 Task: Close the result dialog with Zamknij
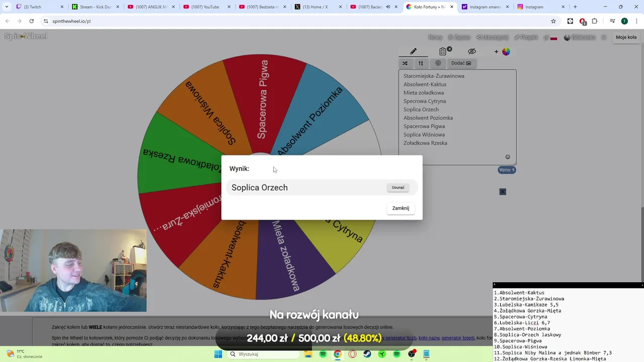coord(400,208)
